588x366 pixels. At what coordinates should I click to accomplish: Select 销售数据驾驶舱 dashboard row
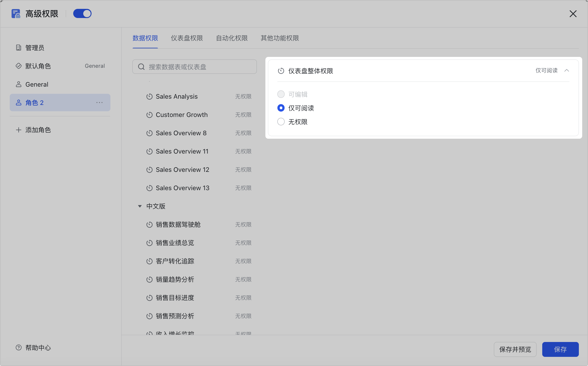click(x=194, y=225)
